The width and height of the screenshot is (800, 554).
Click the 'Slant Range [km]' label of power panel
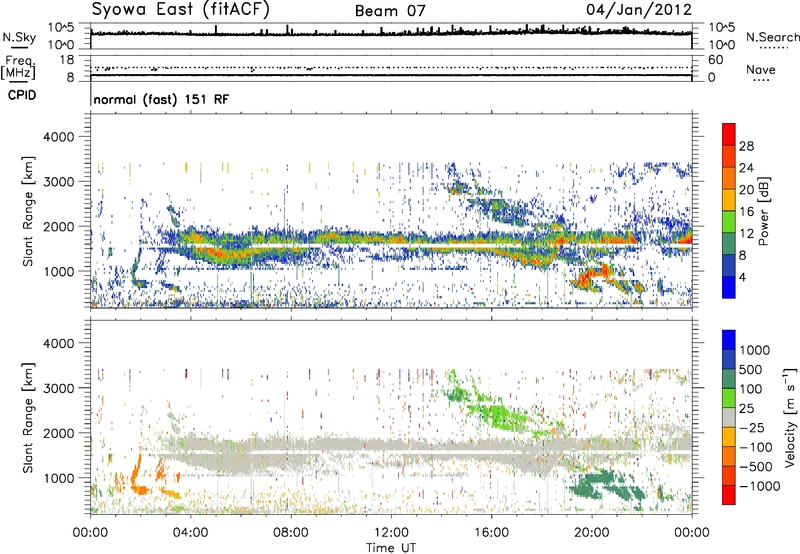click(x=28, y=211)
